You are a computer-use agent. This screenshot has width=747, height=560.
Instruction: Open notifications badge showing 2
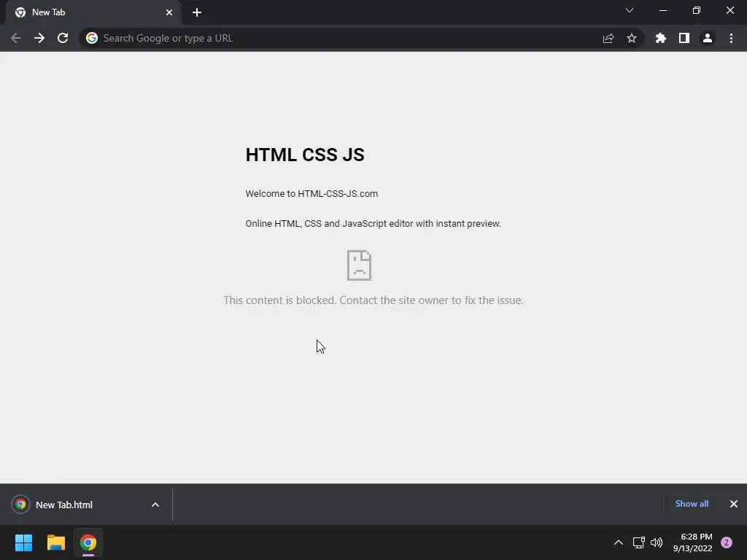pos(727,542)
